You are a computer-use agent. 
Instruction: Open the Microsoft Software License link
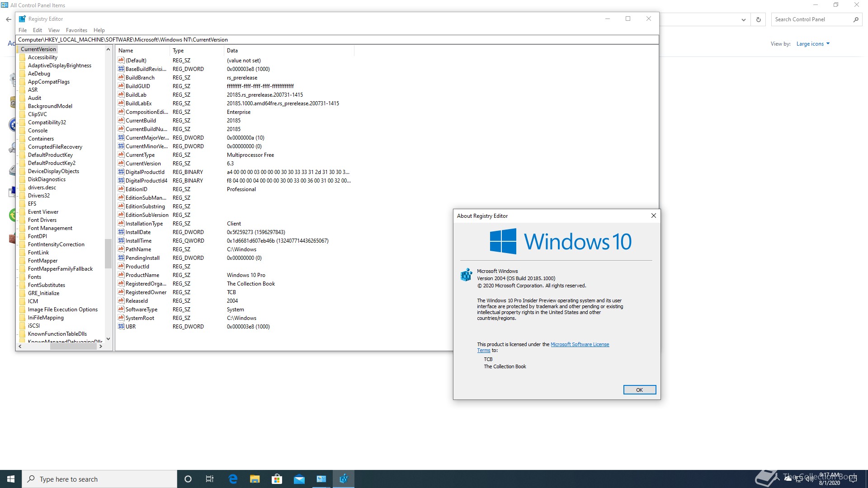click(579, 344)
